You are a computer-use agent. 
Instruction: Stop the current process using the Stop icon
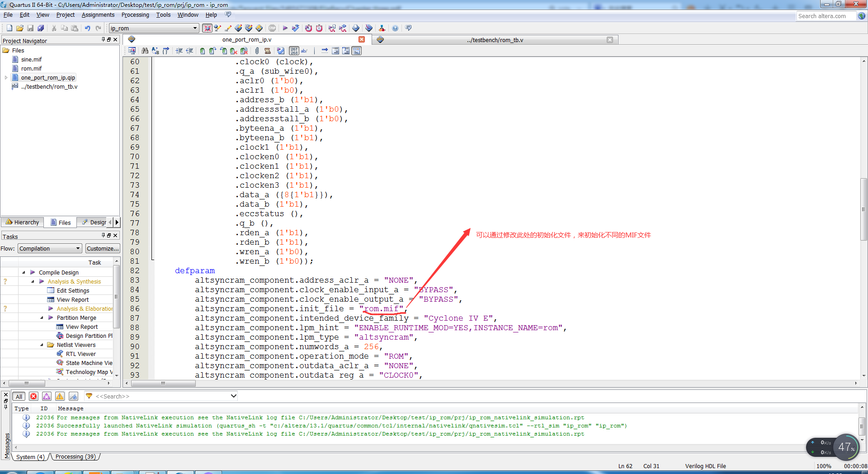click(272, 28)
